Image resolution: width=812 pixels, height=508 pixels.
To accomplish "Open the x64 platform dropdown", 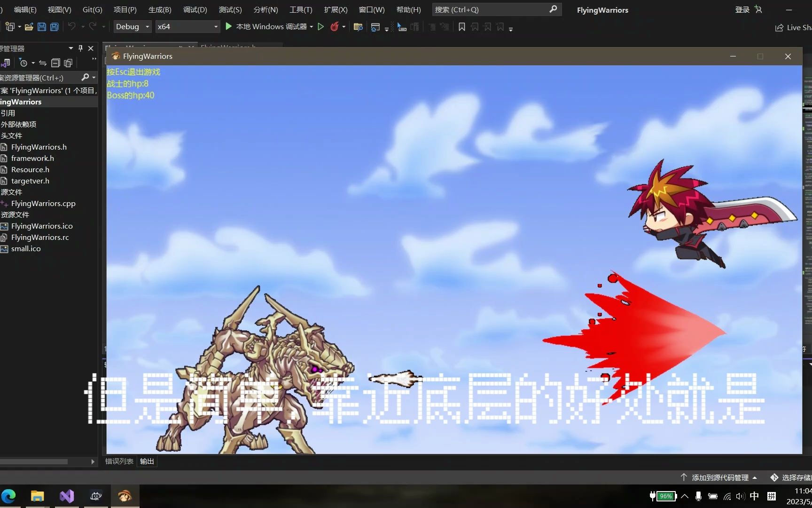I will (187, 26).
